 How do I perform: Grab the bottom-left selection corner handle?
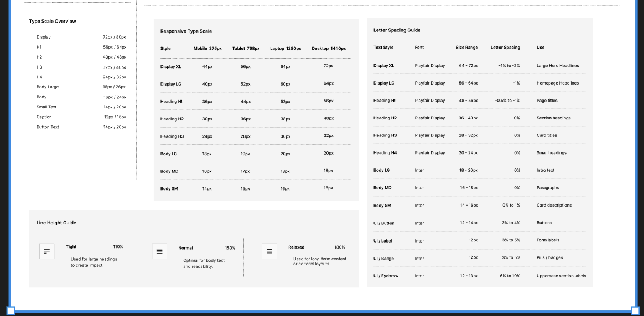pos(11,310)
